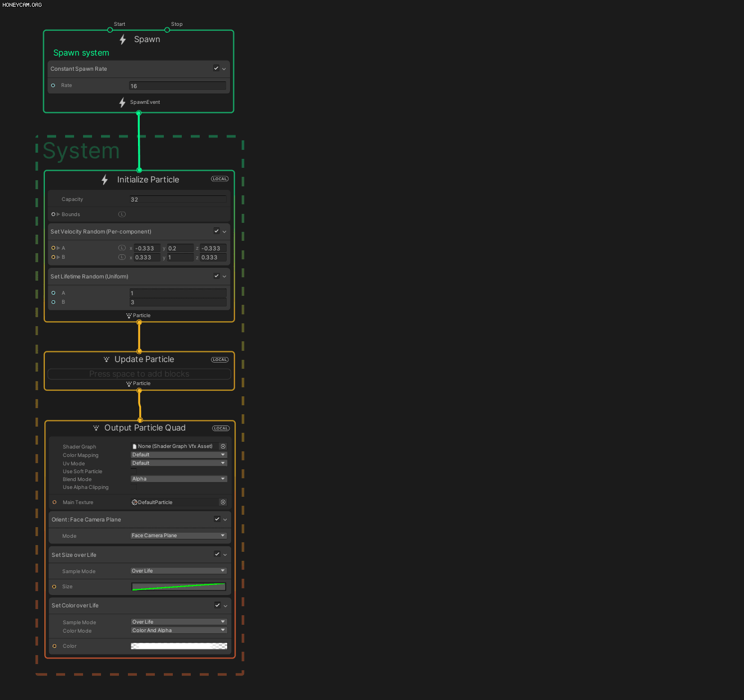Collapse the Set Size over Life block

[225, 555]
